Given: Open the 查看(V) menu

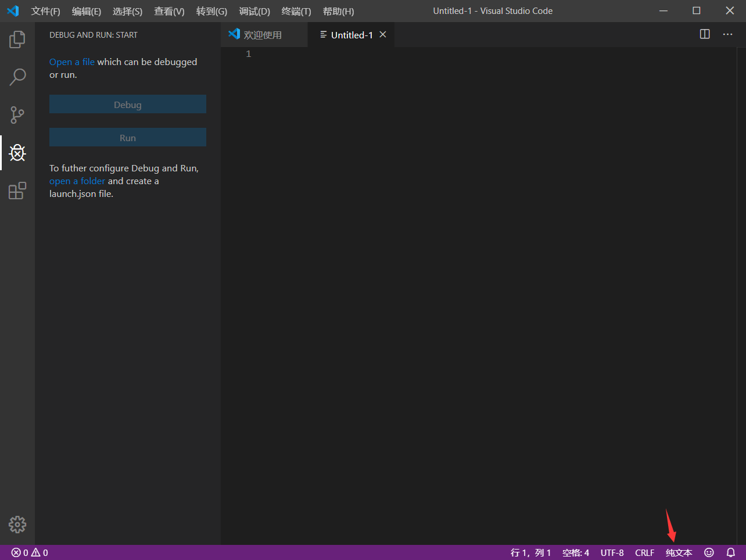Looking at the screenshot, I should pos(169,11).
